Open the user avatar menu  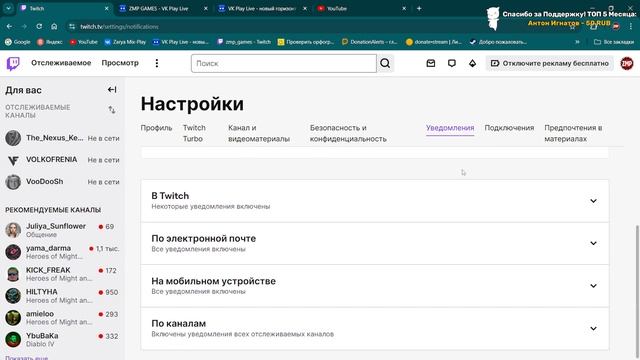(x=627, y=63)
